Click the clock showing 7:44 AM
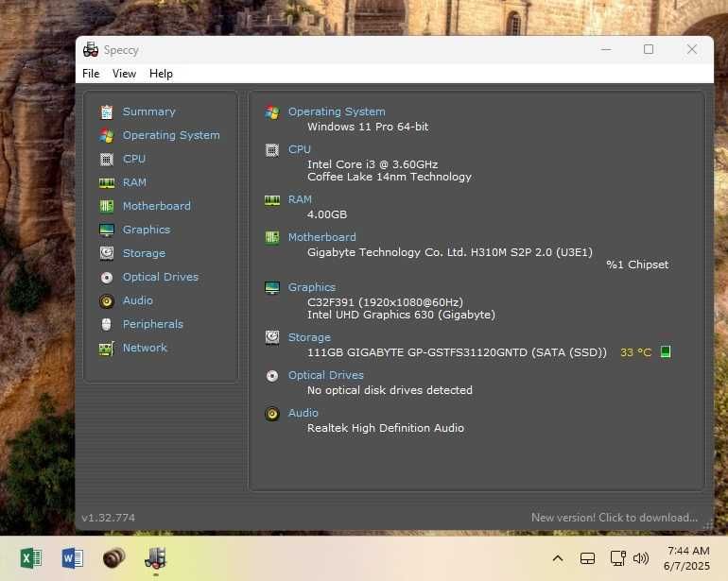This screenshot has width=728, height=581. point(688,551)
